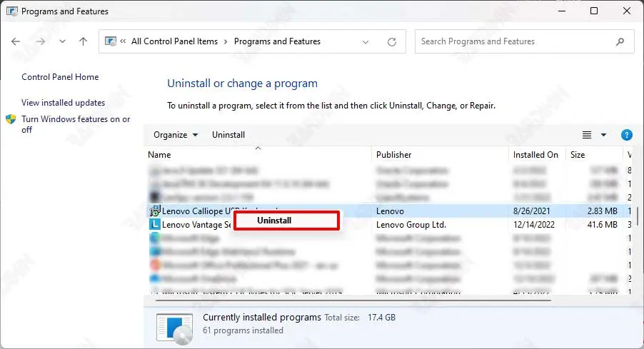
Task: Click the Lenovo Calliope installer icon
Action: click(x=154, y=211)
